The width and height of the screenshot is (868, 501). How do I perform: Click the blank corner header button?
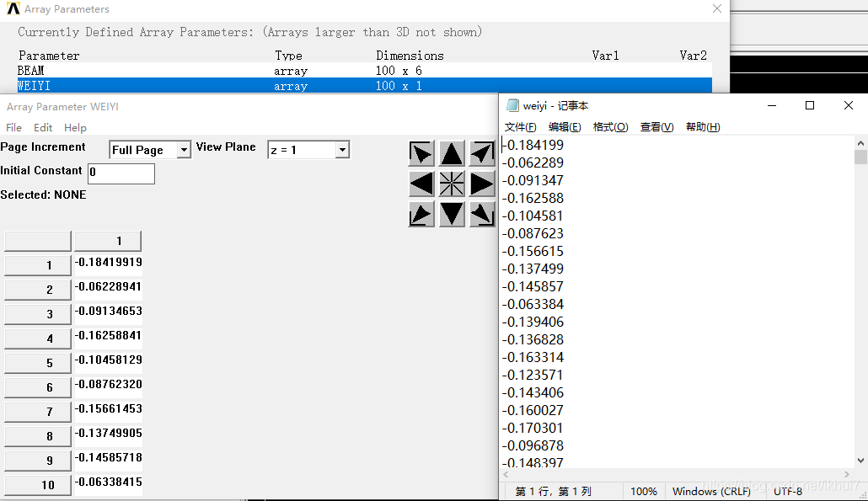click(38, 241)
